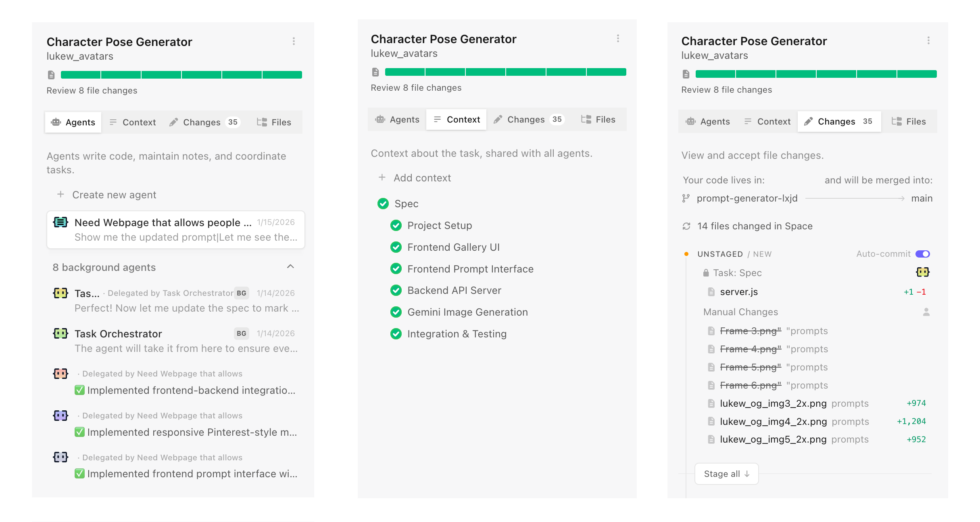980x522 pixels.
Task: Click Create new agent
Action: pos(114,195)
